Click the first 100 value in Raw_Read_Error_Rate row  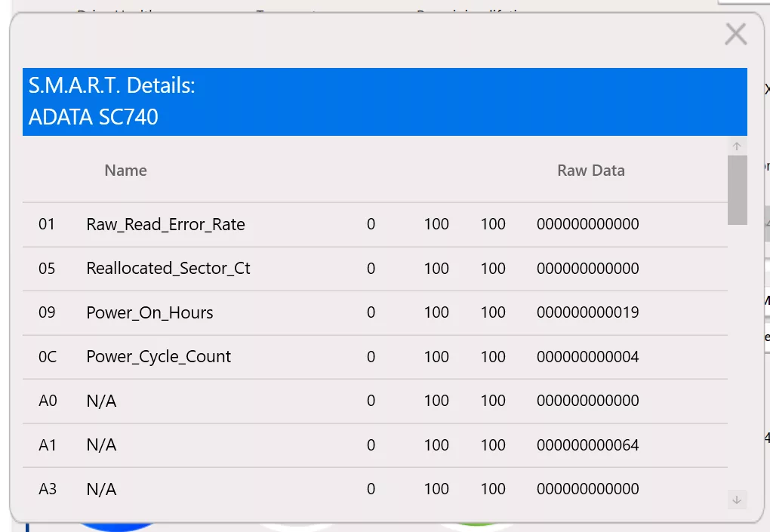(436, 224)
